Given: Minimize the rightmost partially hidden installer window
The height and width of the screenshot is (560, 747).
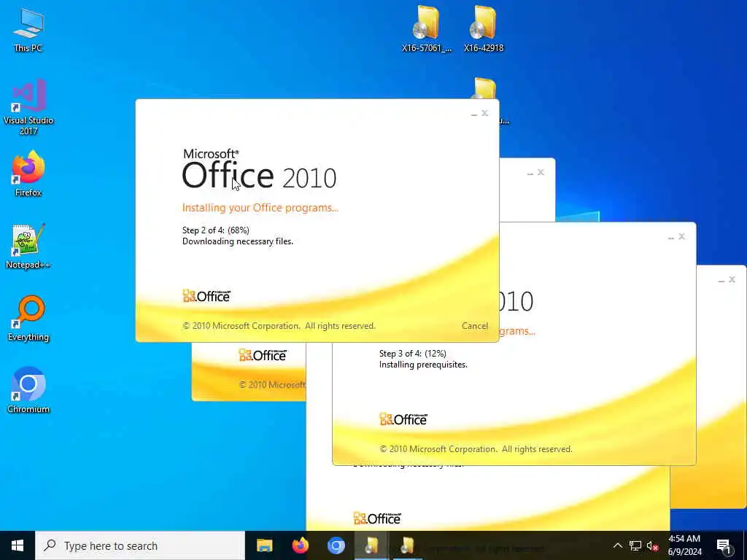Looking at the screenshot, I should (721, 280).
